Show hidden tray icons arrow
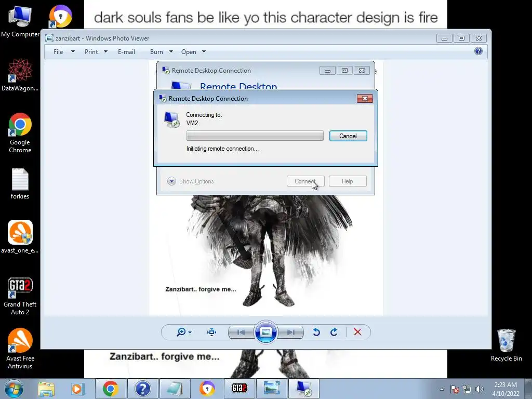Image resolution: width=532 pixels, height=399 pixels. coord(442,389)
